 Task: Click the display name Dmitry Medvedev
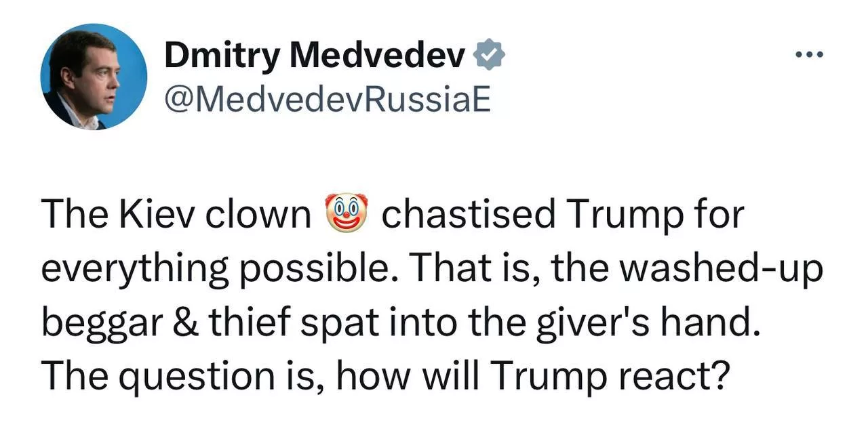(315, 57)
